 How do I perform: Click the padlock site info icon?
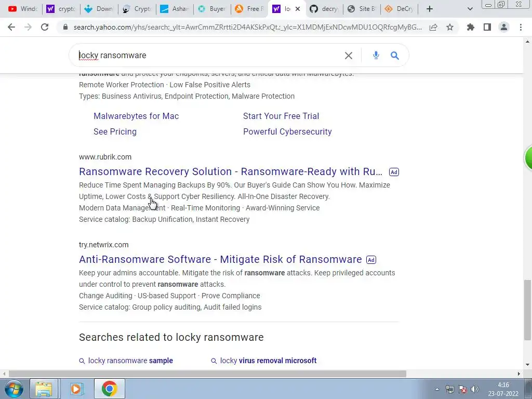click(65, 27)
